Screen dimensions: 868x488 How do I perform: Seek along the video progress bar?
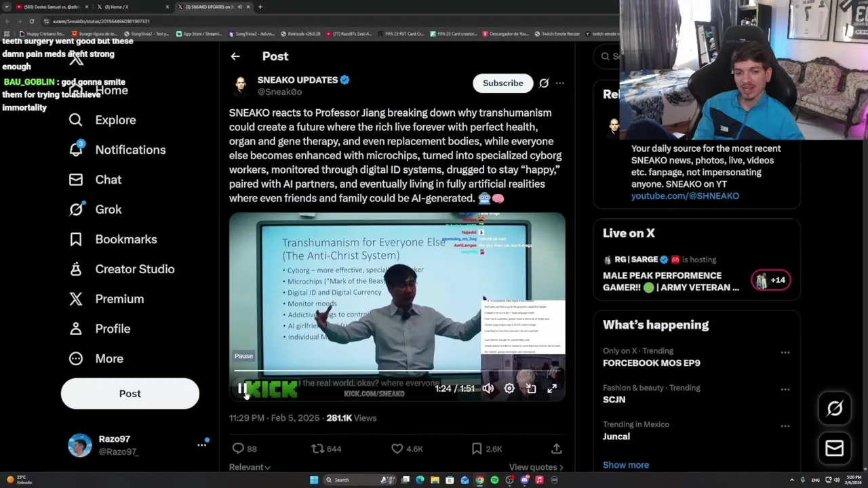tap(397, 371)
